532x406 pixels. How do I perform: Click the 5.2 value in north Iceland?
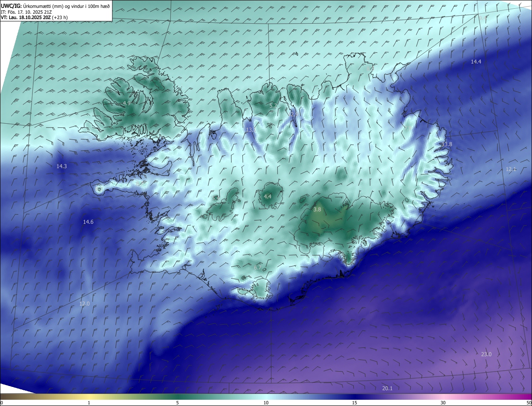273,106
